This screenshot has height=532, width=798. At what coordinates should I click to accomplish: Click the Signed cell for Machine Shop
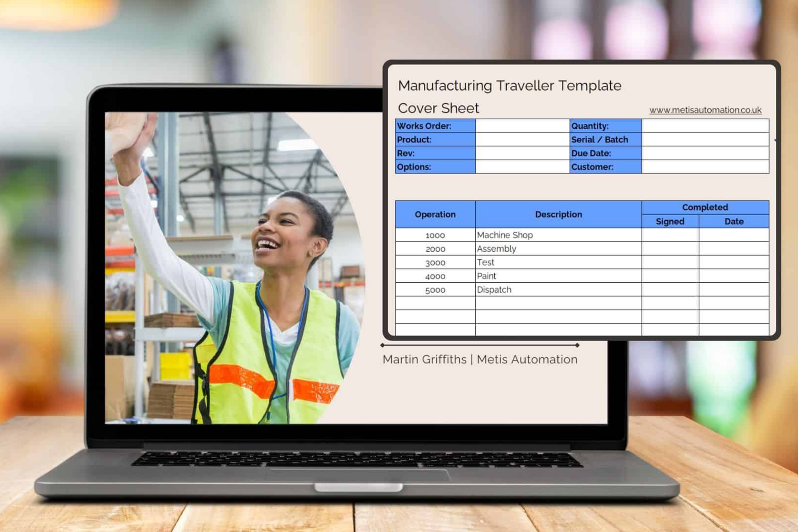pos(670,235)
